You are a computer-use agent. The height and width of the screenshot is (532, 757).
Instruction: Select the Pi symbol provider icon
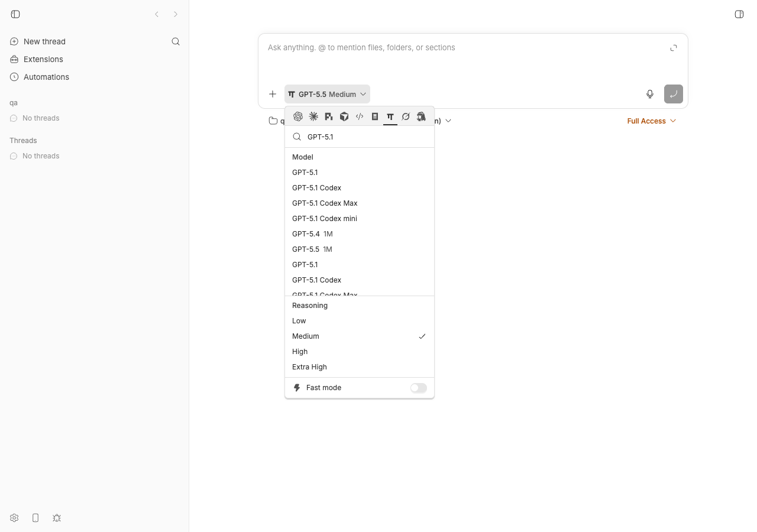click(x=390, y=116)
